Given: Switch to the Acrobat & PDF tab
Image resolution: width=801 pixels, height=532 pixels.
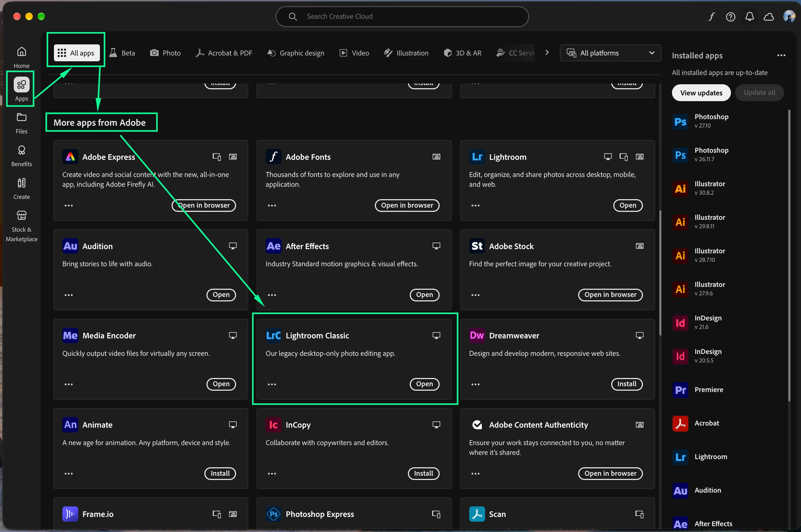Looking at the screenshot, I should click(224, 53).
